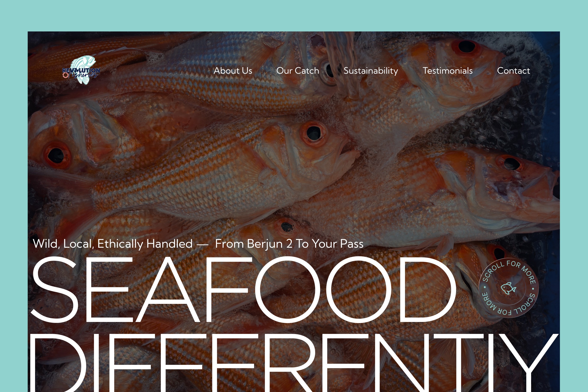This screenshot has width=588, height=392.
Task: Visit the Testimonials link
Action: click(447, 71)
